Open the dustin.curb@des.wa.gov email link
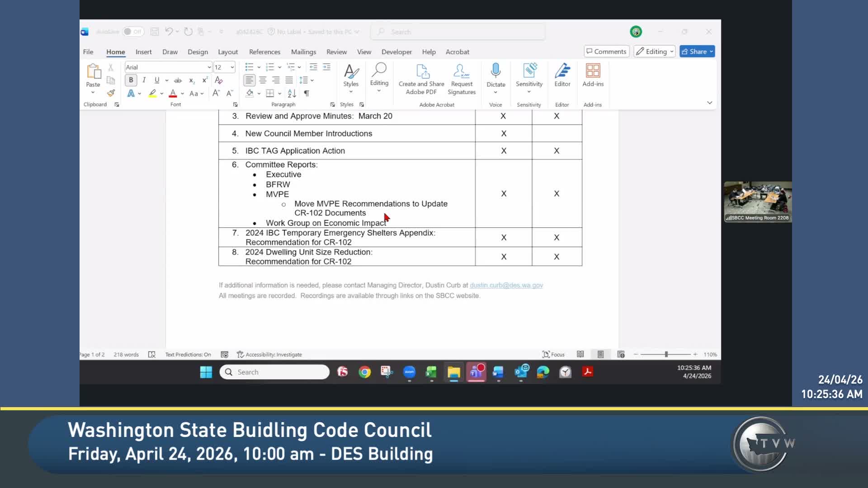This screenshot has width=868, height=488. (x=506, y=285)
